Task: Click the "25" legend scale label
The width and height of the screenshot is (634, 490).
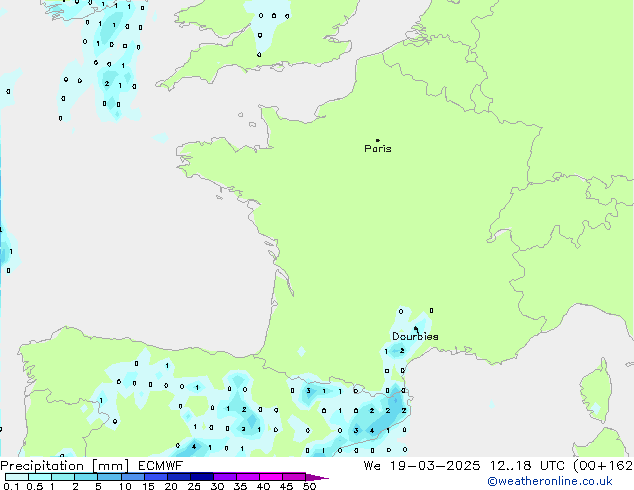Action: coord(194,486)
